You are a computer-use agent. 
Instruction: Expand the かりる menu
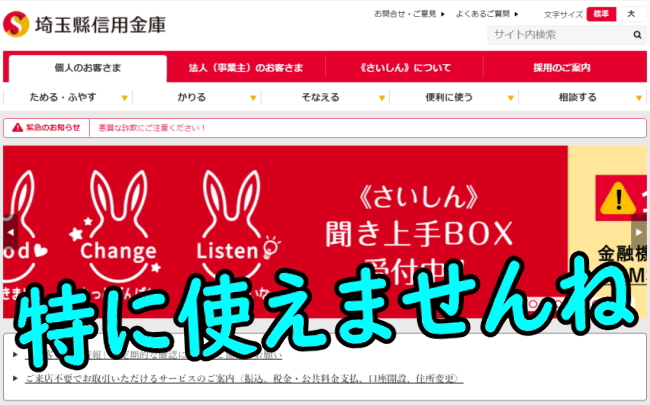pyautogui.click(x=196, y=97)
